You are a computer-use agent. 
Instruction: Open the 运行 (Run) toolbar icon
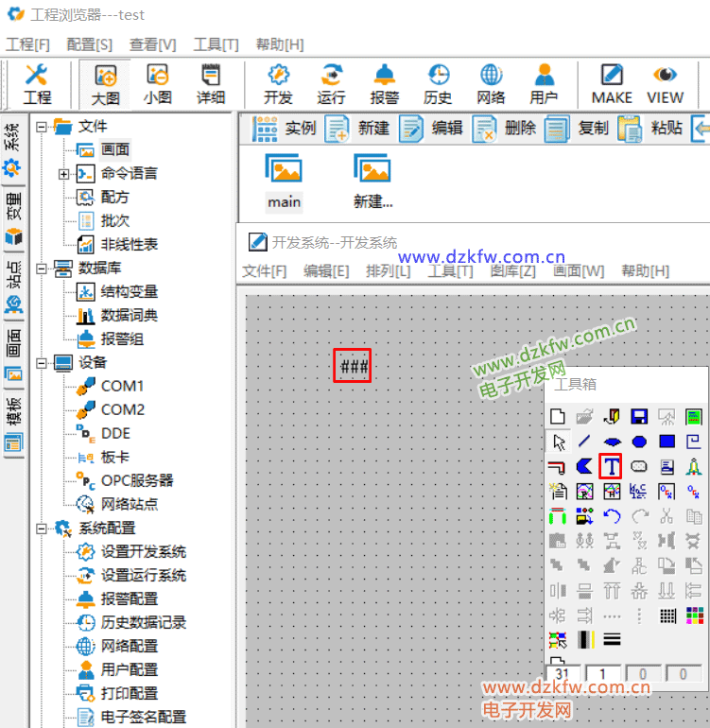click(x=331, y=84)
